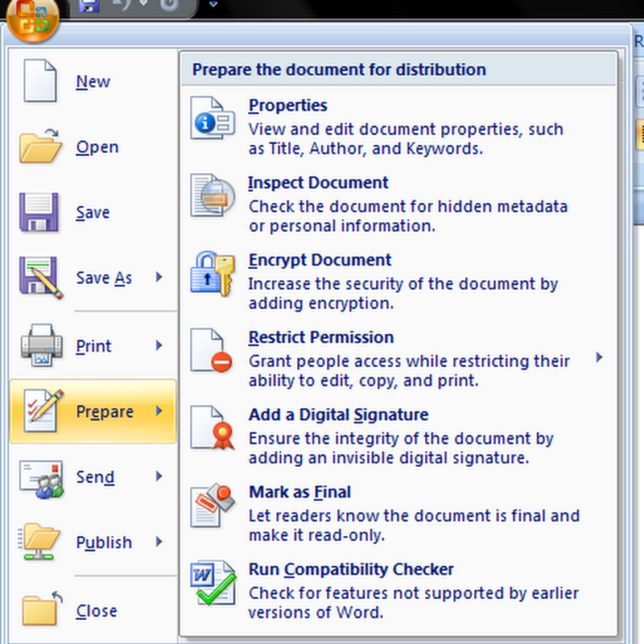
Task: Click the Compatibility Checker Word checkmark icon
Action: 213,582
